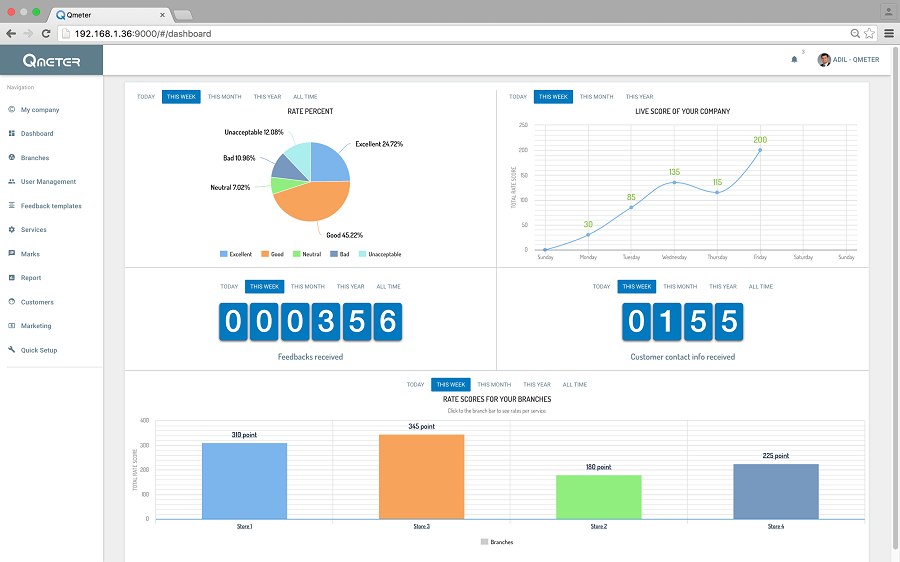The width and height of the screenshot is (900, 562).
Task: Click the Customers sidebar icon
Action: (11, 302)
